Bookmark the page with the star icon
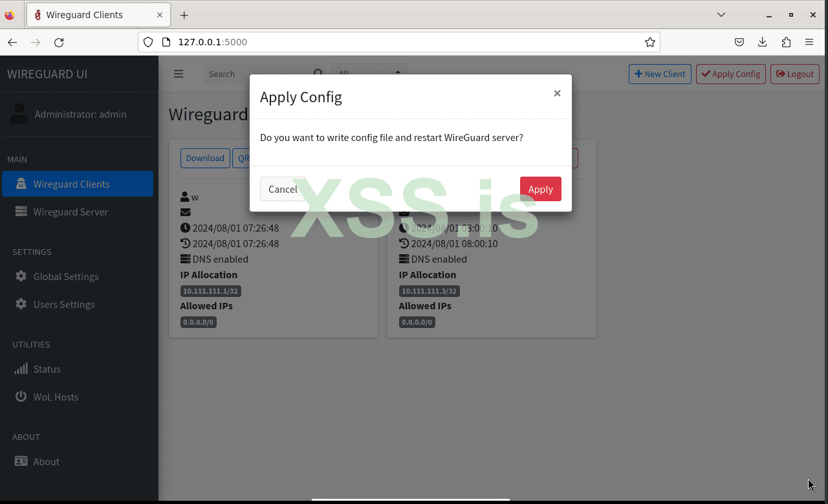828x504 pixels. (649, 41)
